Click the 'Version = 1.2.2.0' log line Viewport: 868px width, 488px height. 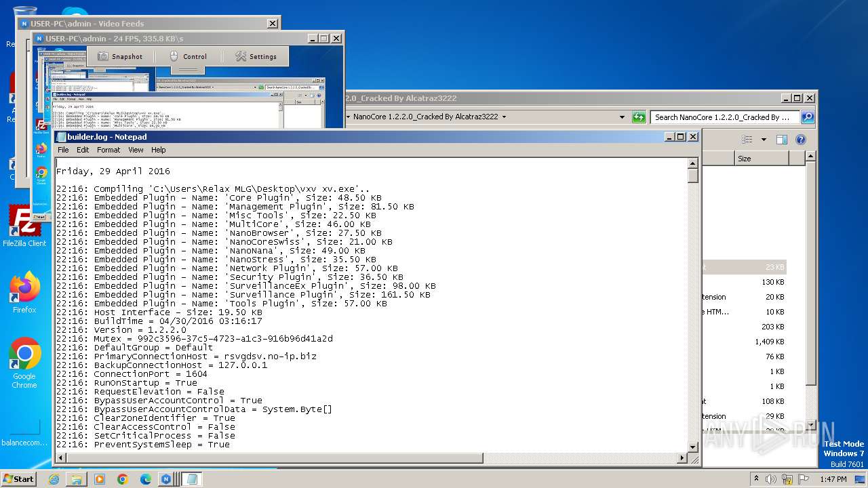121,329
